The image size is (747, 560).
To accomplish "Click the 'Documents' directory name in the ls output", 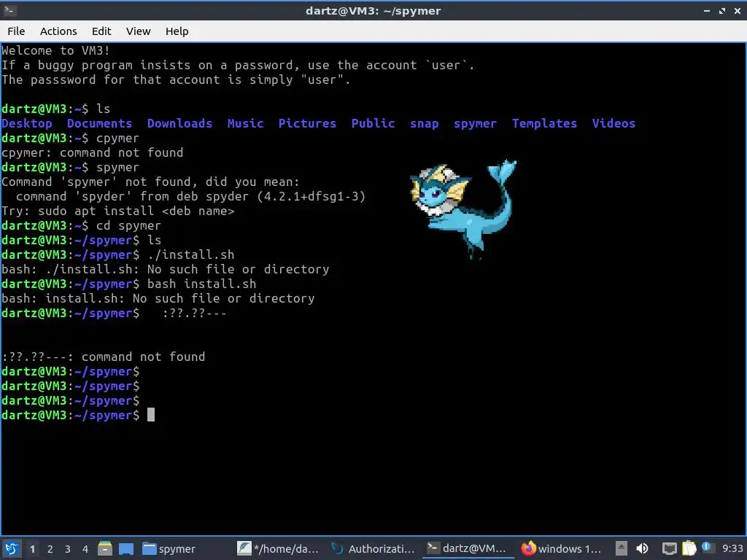I will click(x=99, y=123).
